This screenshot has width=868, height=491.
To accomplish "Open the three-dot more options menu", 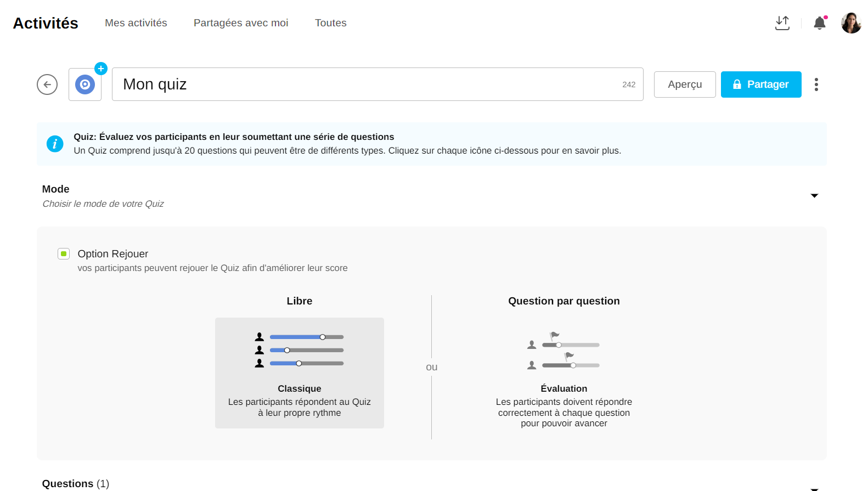I will point(816,84).
